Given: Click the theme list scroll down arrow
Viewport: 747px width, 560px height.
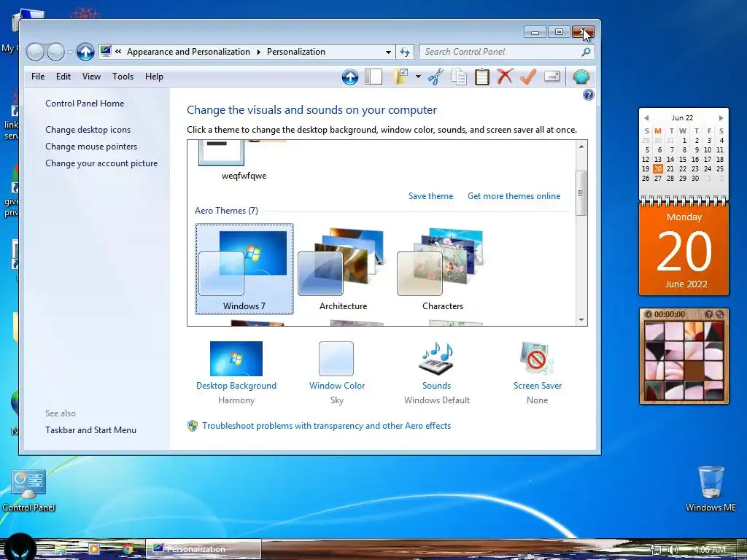Looking at the screenshot, I should 581,320.
